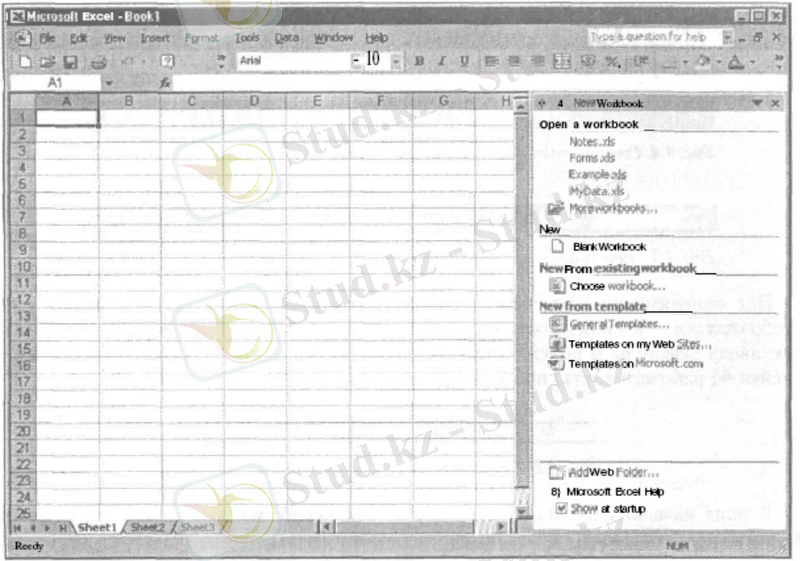Click the Print toolbar icon
The width and height of the screenshot is (800, 561).
(98, 62)
